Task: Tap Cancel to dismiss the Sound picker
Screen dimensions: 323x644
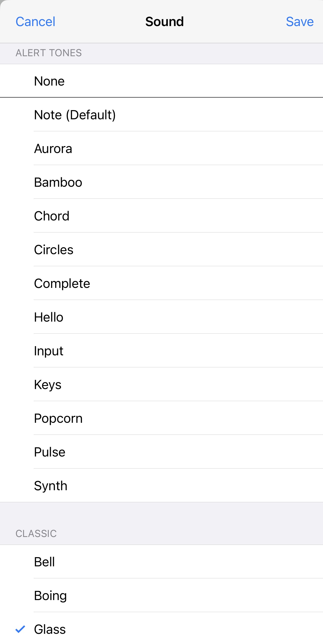Action: tap(35, 21)
